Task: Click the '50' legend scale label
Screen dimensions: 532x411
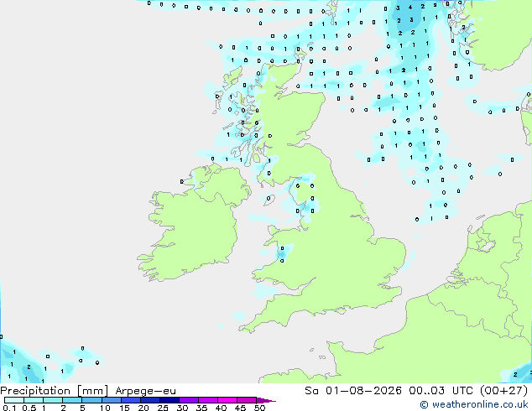Action: point(259,408)
